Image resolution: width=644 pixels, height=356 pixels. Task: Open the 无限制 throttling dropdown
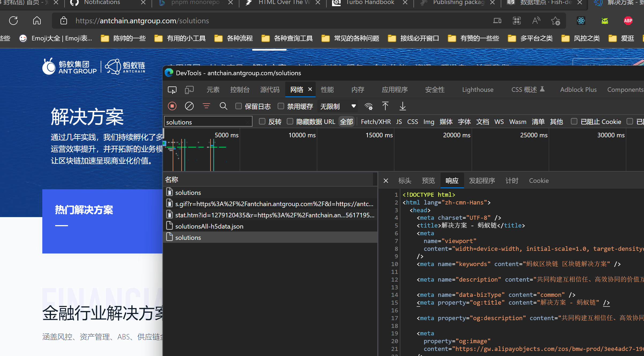338,106
